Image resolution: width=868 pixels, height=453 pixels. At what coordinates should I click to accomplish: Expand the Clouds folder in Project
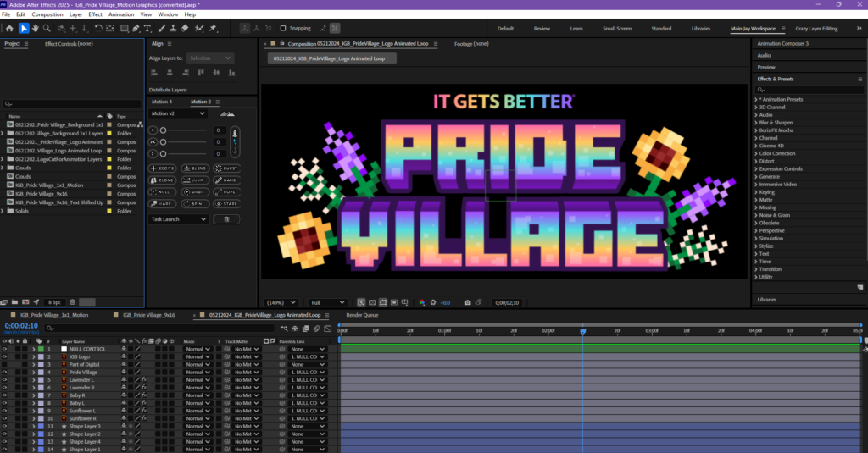point(3,168)
